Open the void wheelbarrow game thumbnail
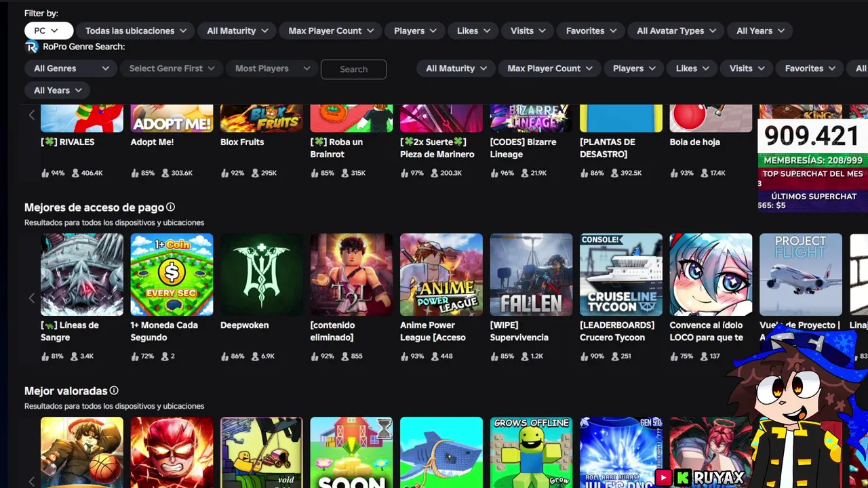Viewport: 868px width, 488px height. (262, 452)
